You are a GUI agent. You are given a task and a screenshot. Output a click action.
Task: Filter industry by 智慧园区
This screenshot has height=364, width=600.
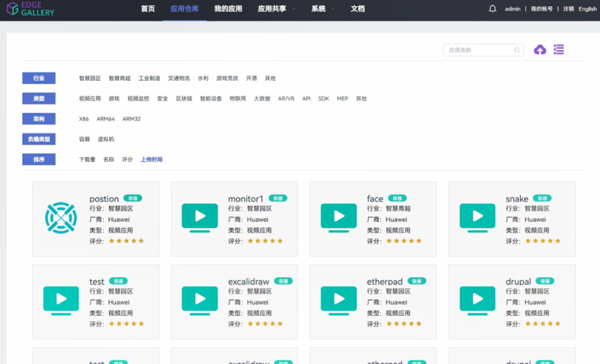pos(90,78)
